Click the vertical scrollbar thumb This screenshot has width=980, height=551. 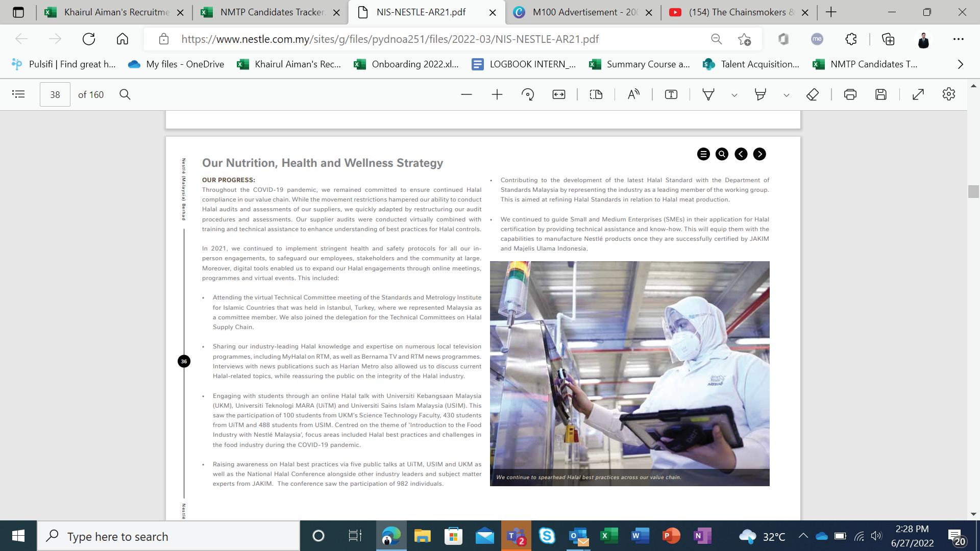(x=973, y=191)
